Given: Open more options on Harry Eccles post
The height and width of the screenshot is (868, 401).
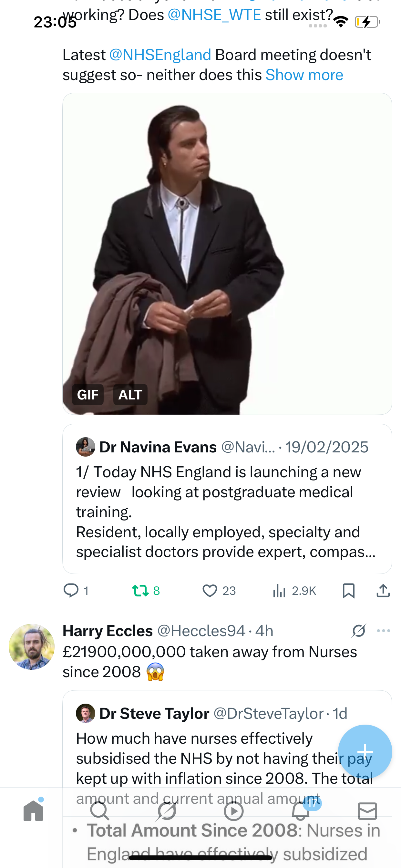Looking at the screenshot, I should 384,630.
